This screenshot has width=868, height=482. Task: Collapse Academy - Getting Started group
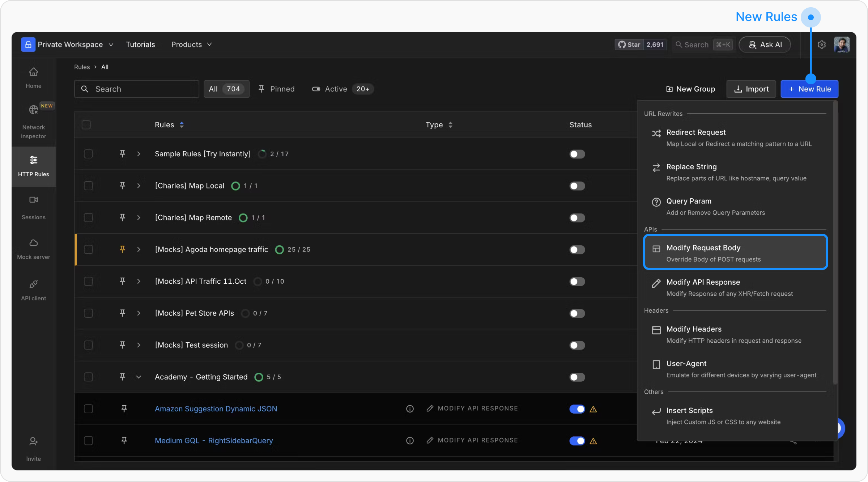[139, 377]
